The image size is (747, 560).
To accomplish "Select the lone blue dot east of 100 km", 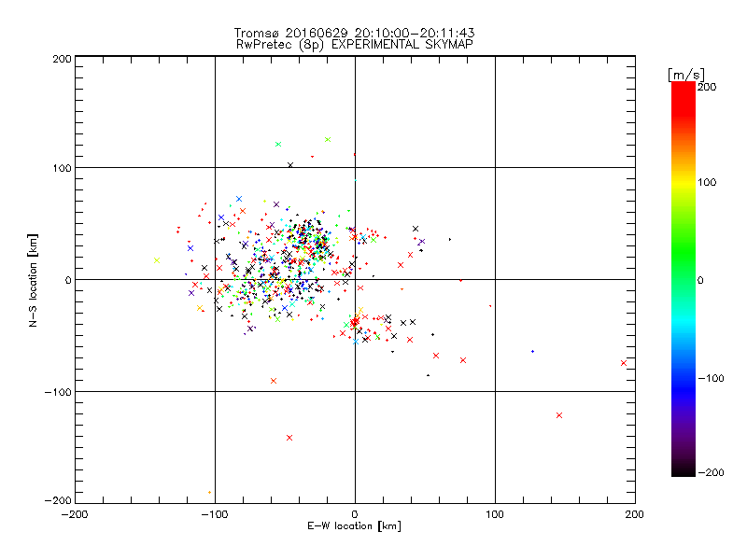I will pos(532,352).
